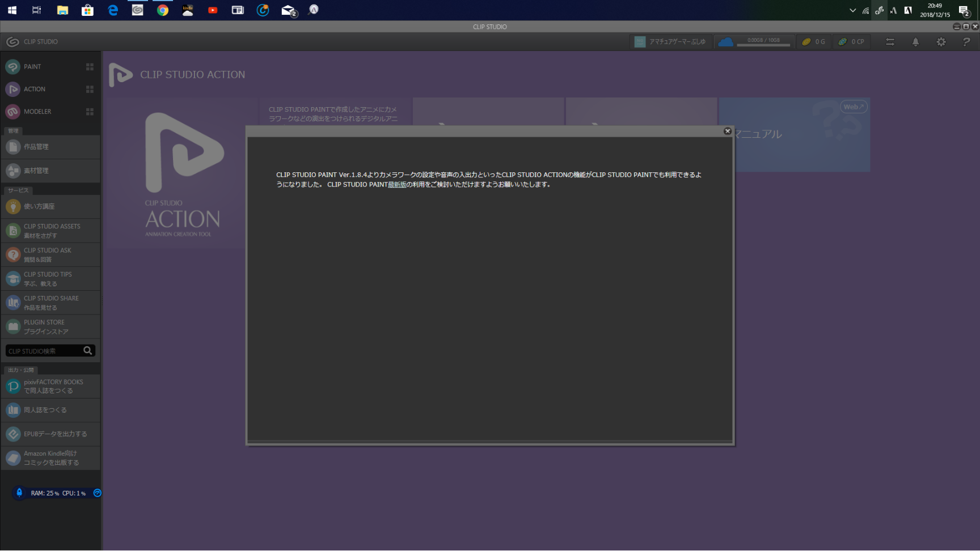Switch to Clip Studio taskbar icon
The height and width of the screenshot is (551, 980).
click(x=138, y=10)
